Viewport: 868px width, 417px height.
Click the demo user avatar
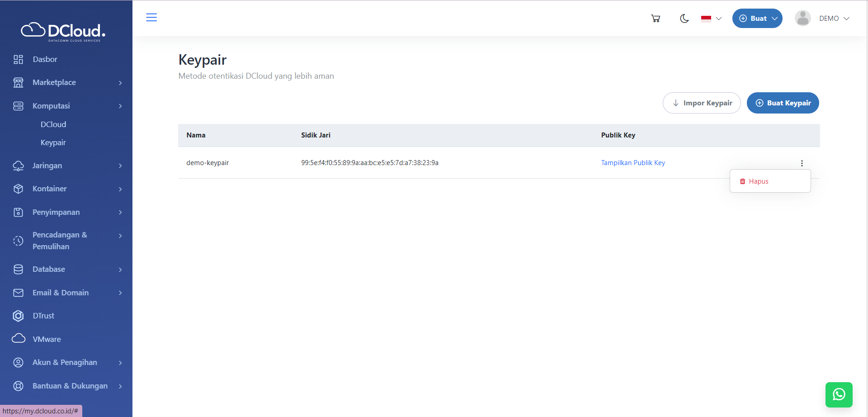click(802, 19)
